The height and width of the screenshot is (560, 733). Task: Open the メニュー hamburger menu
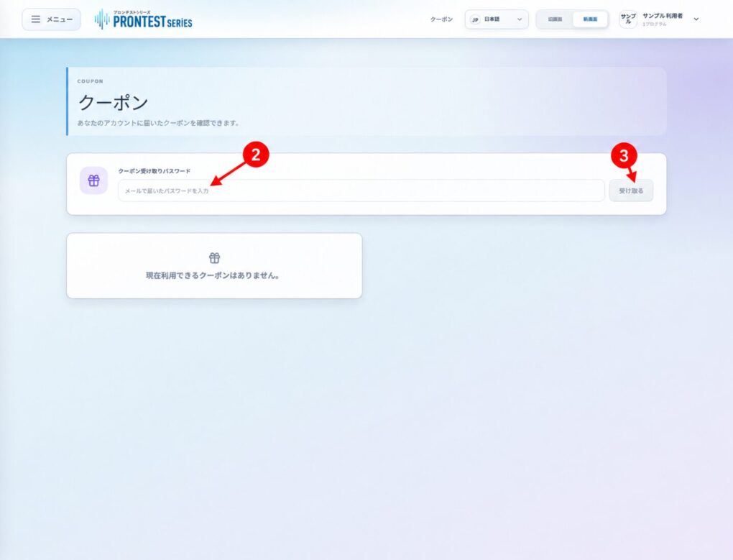pos(52,19)
